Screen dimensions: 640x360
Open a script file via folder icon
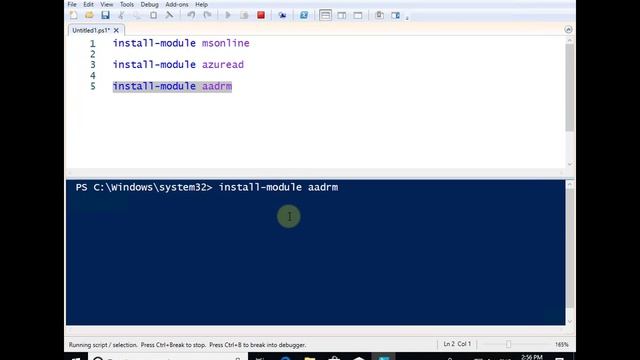[x=89, y=16]
